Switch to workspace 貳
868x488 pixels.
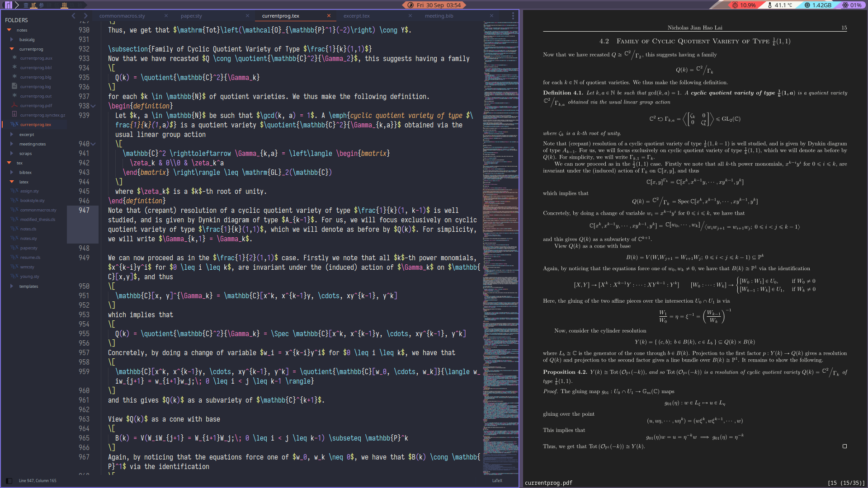pyautogui.click(x=34, y=5)
